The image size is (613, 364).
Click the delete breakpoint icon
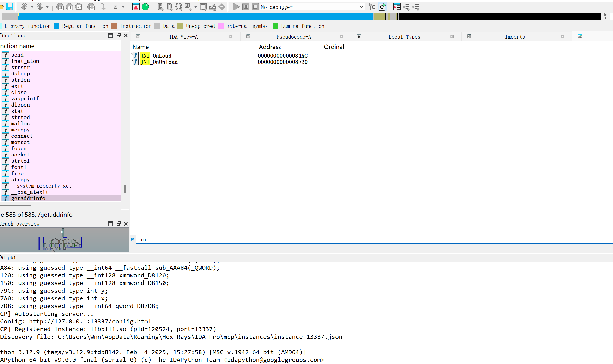[x=416, y=7]
